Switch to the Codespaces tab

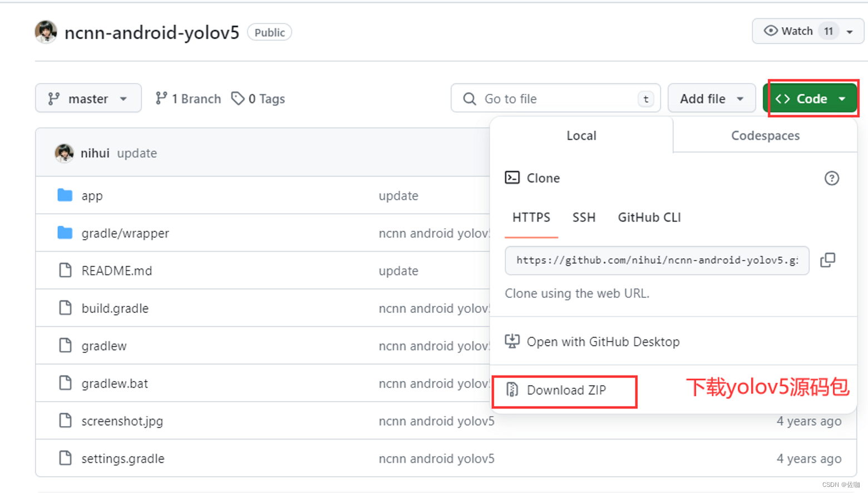click(x=765, y=136)
